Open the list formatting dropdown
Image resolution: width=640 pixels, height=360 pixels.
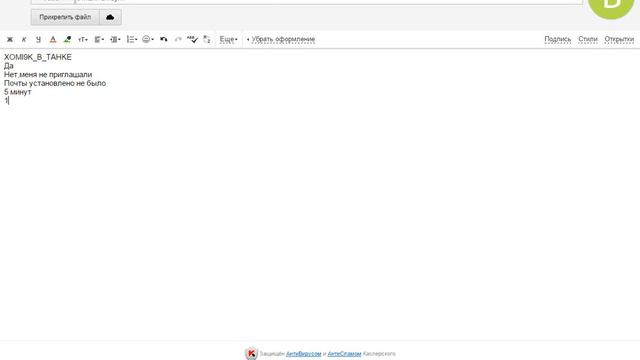[x=132, y=40]
